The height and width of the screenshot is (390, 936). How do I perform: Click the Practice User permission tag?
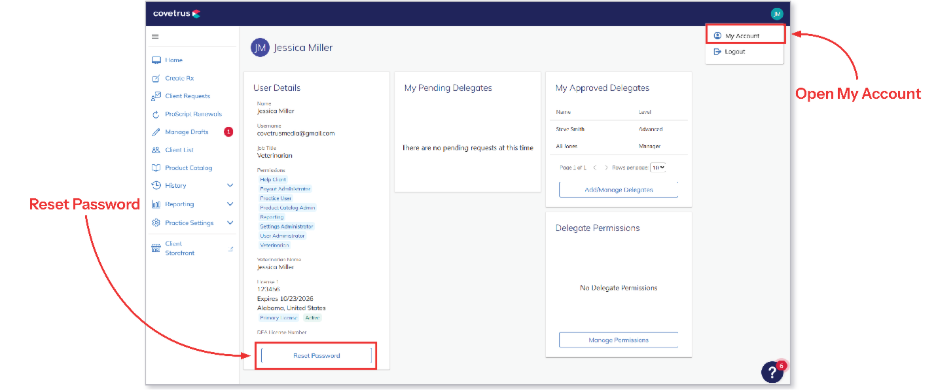click(275, 198)
